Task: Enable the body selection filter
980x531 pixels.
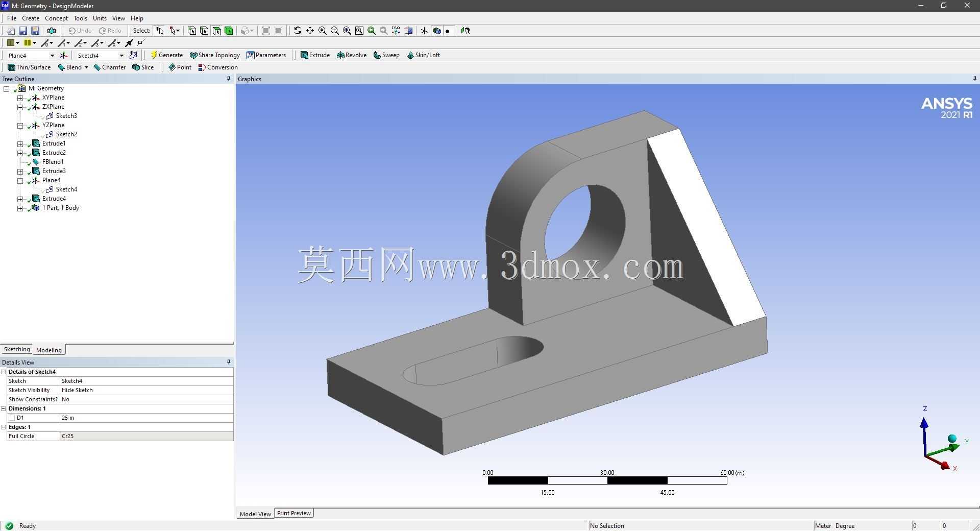Action: point(229,31)
